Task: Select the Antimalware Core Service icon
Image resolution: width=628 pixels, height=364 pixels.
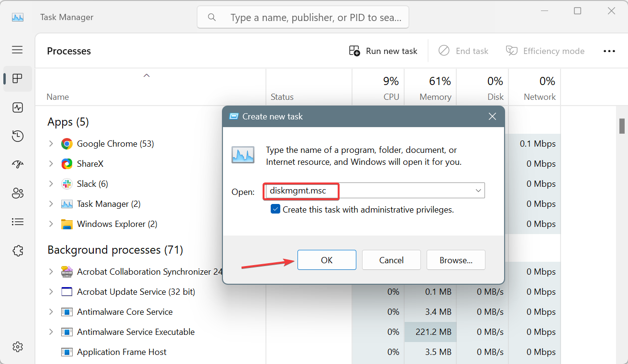Action: click(67, 312)
